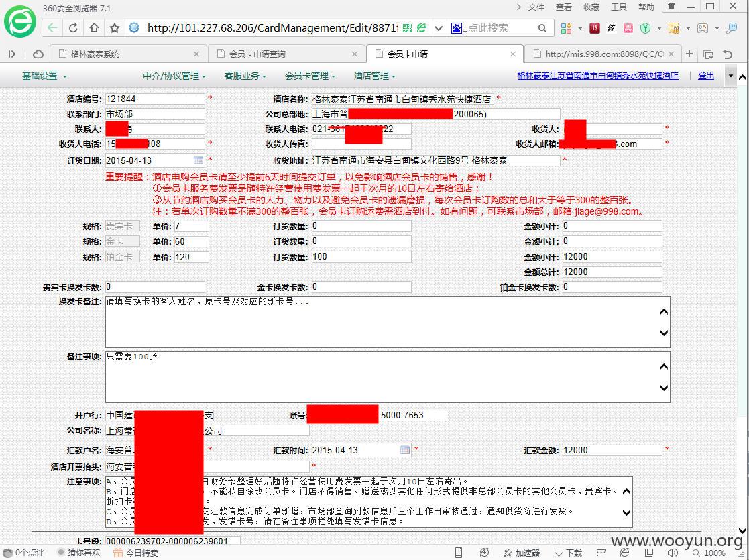
Task: Open the 100% zoom control
Action: coord(709,553)
